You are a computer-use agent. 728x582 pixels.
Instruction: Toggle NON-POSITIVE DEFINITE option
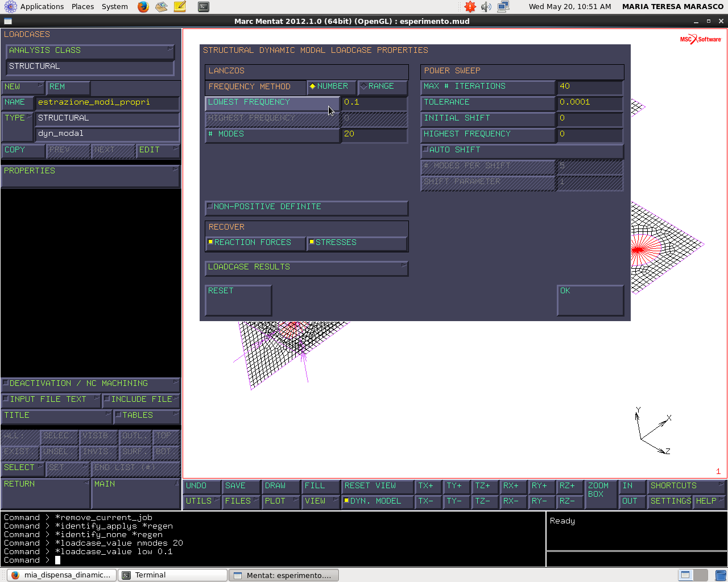tap(306, 207)
